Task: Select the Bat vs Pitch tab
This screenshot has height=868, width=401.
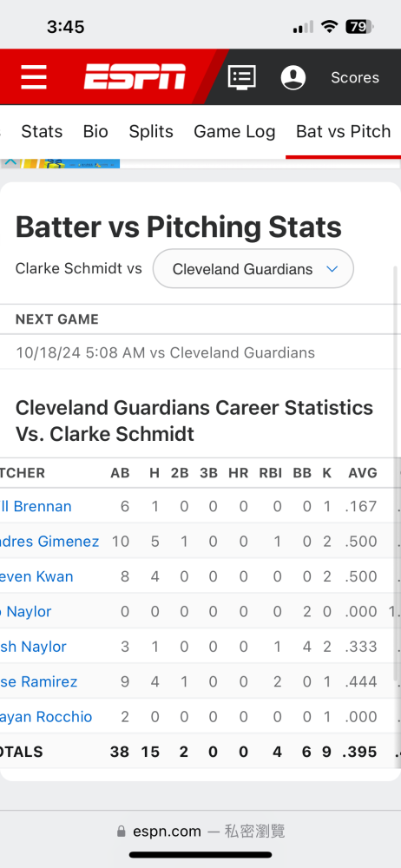Action: pyautogui.click(x=344, y=131)
